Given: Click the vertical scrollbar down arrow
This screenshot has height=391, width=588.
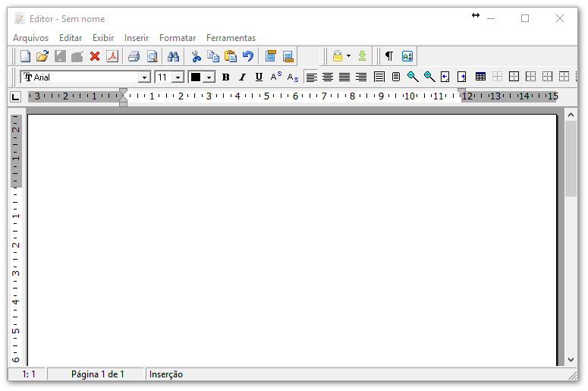Looking at the screenshot, I should [x=571, y=359].
